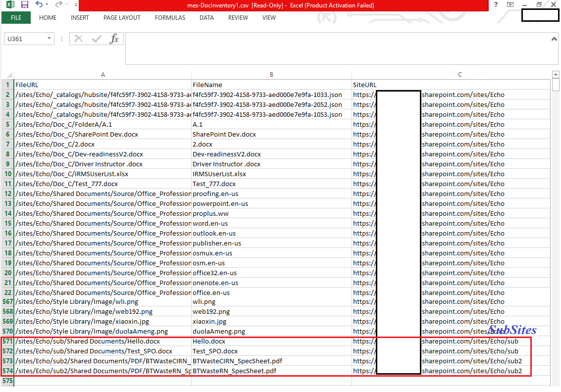Click FileName cell wli.png

point(271,302)
